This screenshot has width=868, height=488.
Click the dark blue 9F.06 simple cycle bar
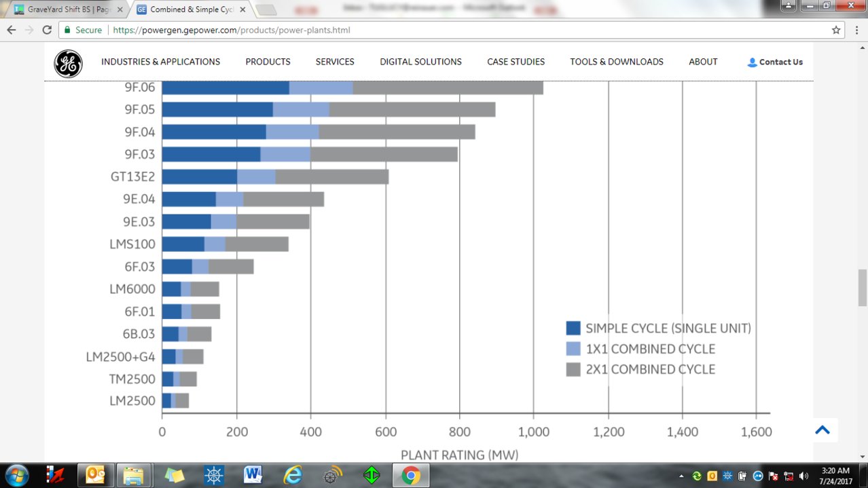pyautogui.click(x=225, y=88)
